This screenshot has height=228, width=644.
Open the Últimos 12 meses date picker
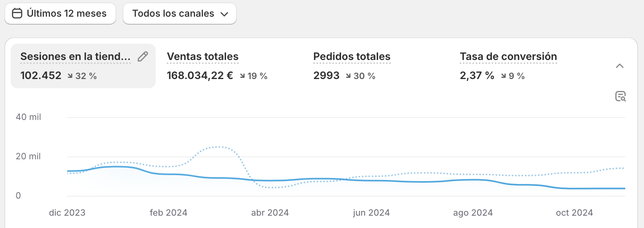[60, 14]
